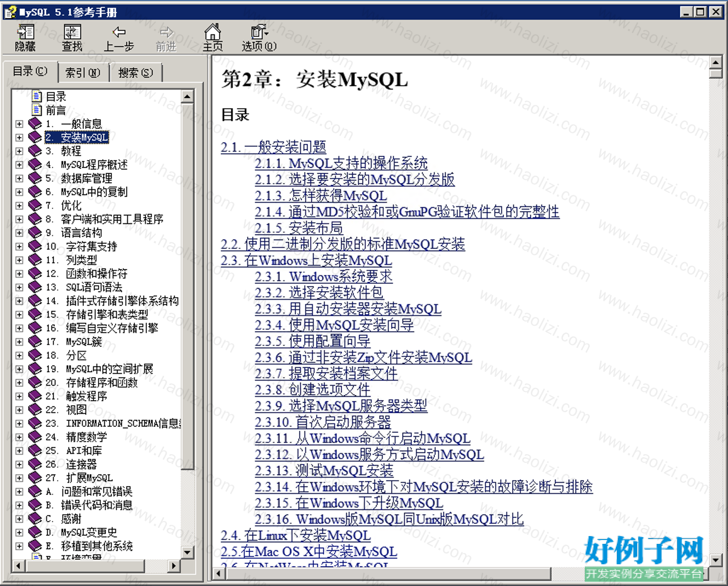Click content pane horizontal scroll left arrow
The image size is (728, 586).
[x=219, y=573]
